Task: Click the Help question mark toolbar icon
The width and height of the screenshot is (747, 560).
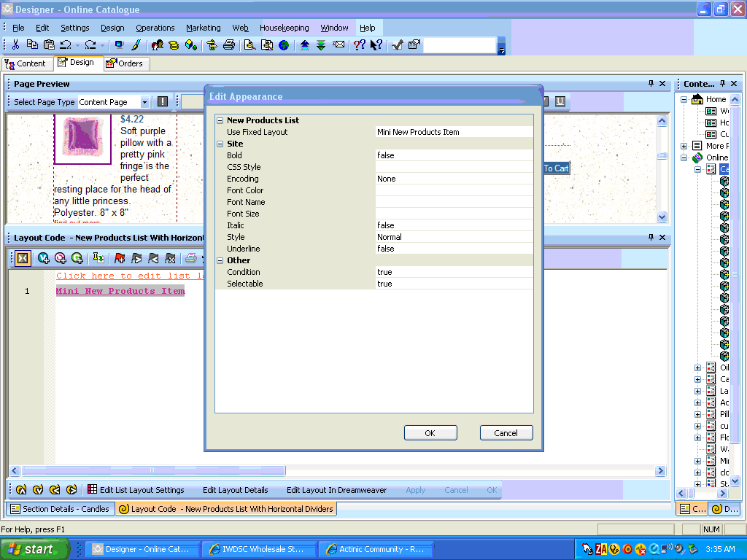Action: [359, 45]
